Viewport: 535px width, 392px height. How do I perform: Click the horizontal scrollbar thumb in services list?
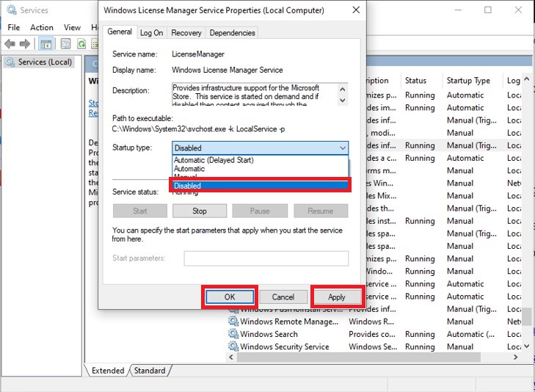click(x=359, y=357)
